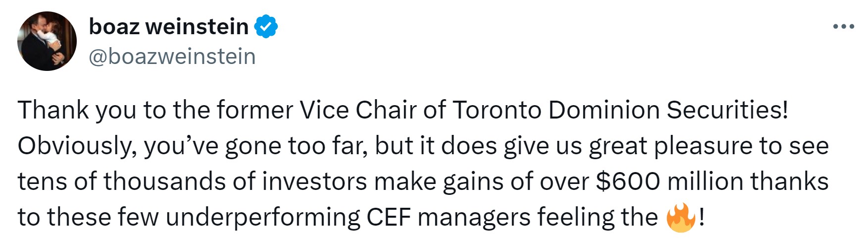Click the word "CEF" in the tweet
The width and height of the screenshot is (868, 241).
(x=389, y=218)
